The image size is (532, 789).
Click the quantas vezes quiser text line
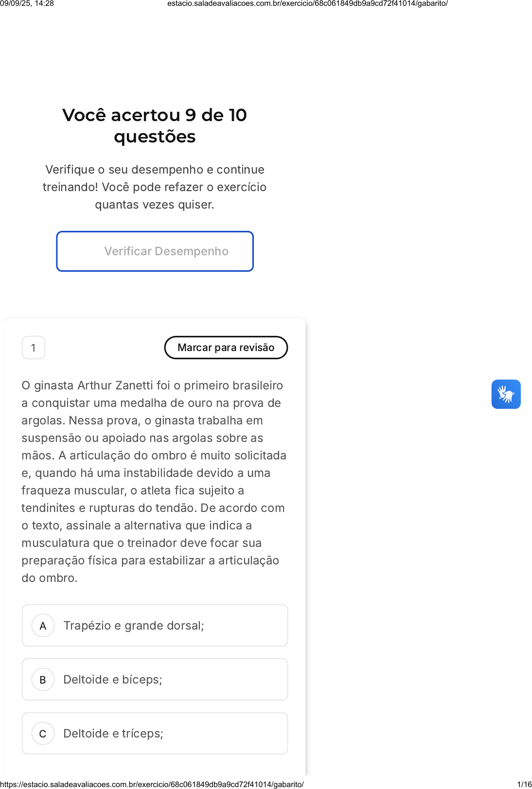[155, 205]
